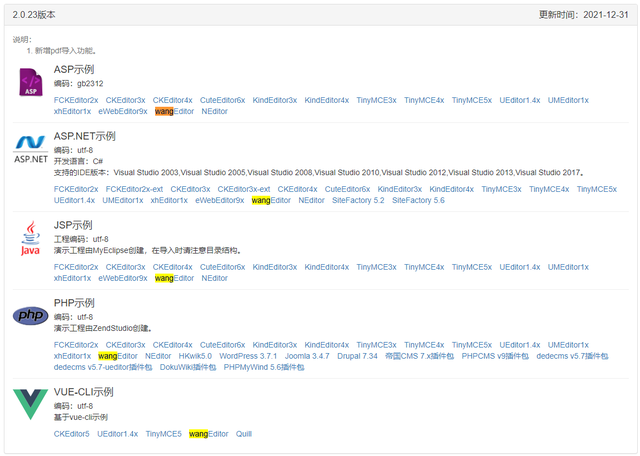Open Quill link under VUE-CLI示例

tap(244, 434)
